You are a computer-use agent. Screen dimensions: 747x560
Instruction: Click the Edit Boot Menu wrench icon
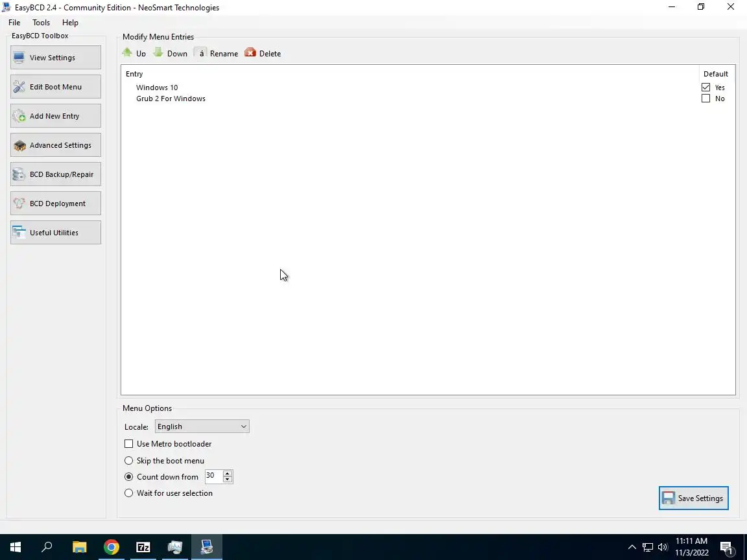tap(19, 87)
